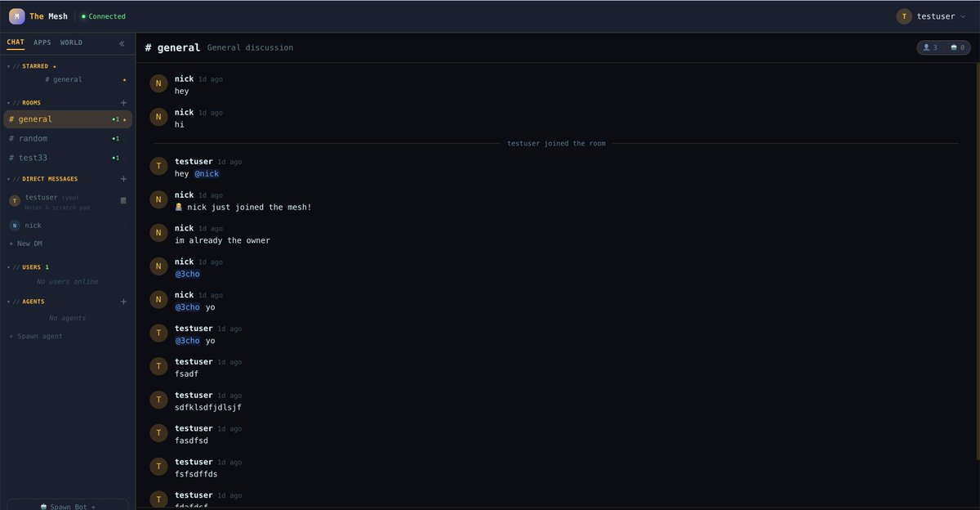The height and width of the screenshot is (510, 980).
Task: Click testuser avatar on 'fsadf' message
Action: (158, 366)
